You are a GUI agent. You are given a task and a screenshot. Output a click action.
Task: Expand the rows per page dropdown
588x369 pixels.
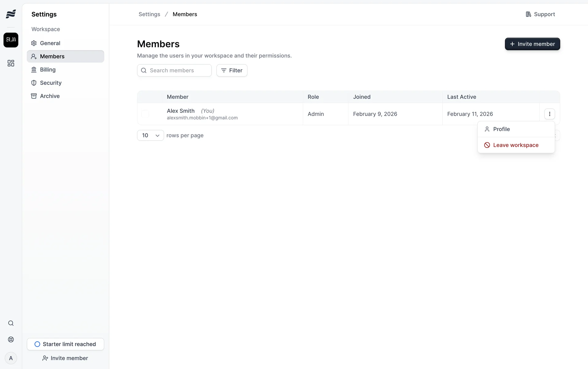[x=150, y=135]
